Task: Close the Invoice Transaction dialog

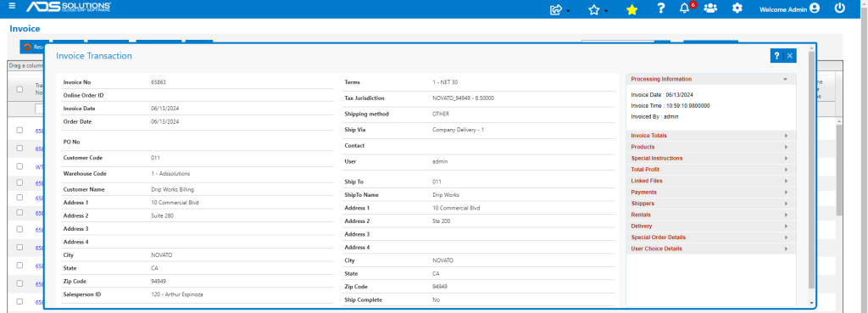Action: [x=790, y=56]
